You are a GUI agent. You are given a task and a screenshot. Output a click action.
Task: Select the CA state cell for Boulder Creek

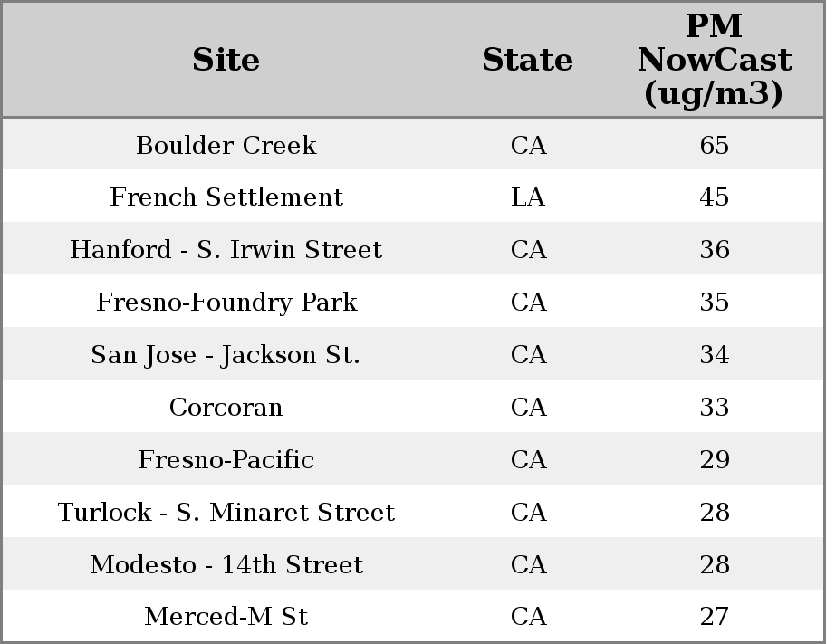[528, 145]
